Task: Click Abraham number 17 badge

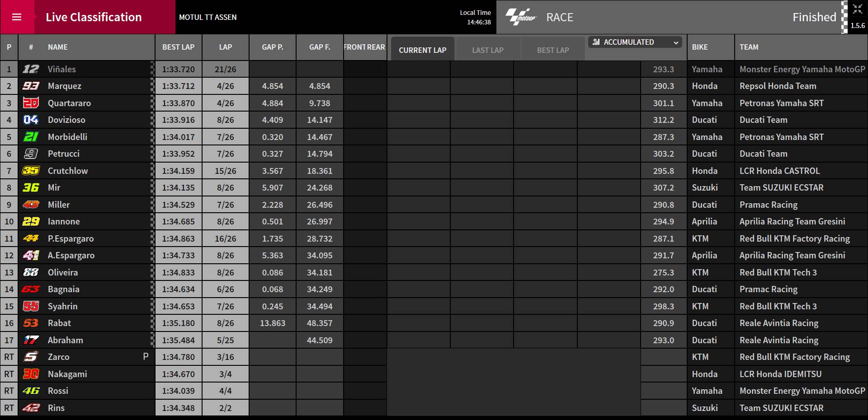Action: 31,340
